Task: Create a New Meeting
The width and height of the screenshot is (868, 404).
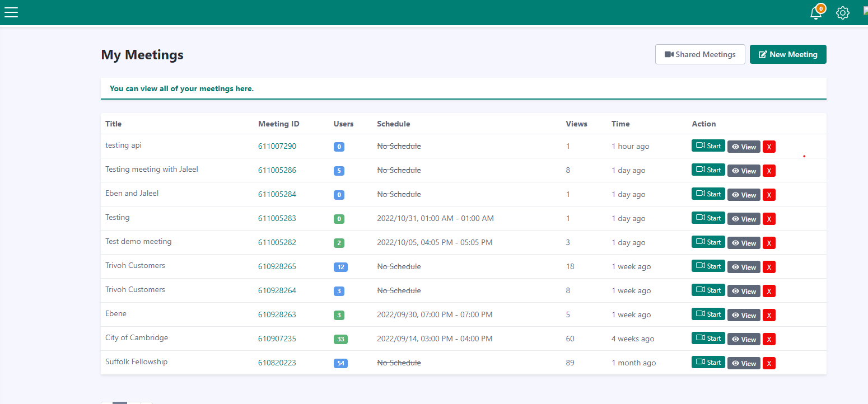Action: tap(787, 54)
